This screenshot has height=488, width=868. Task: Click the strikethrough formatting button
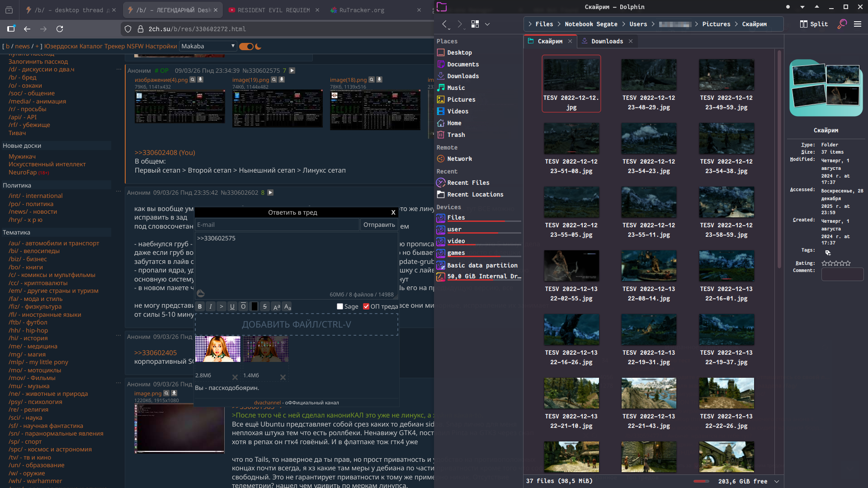point(265,306)
